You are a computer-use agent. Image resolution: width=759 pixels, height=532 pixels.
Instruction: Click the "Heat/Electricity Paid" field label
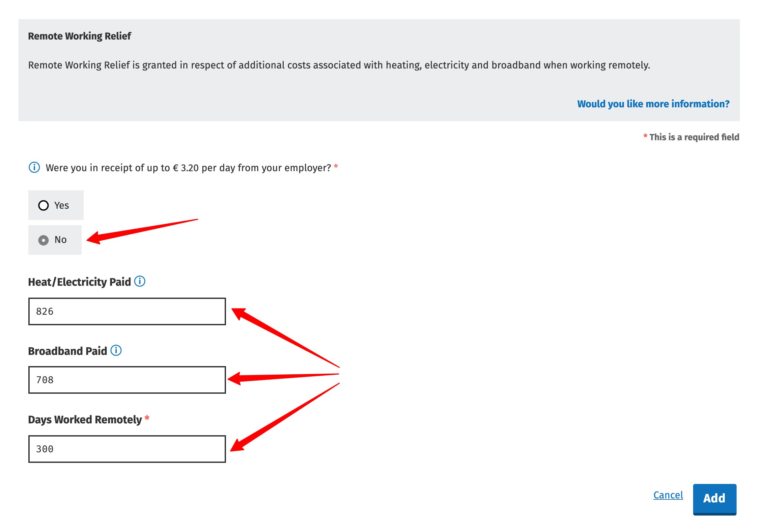coord(79,282)
